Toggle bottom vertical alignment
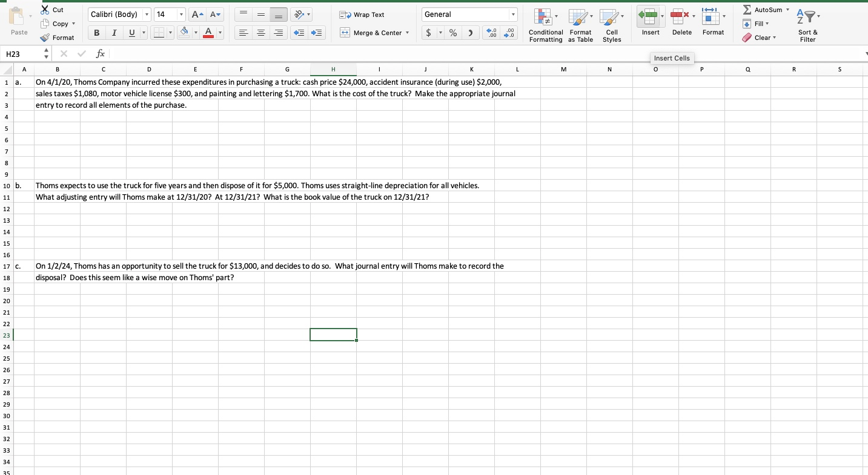This screenshot has width=868, height=475. pyautogui.click(x=279, y=15)
